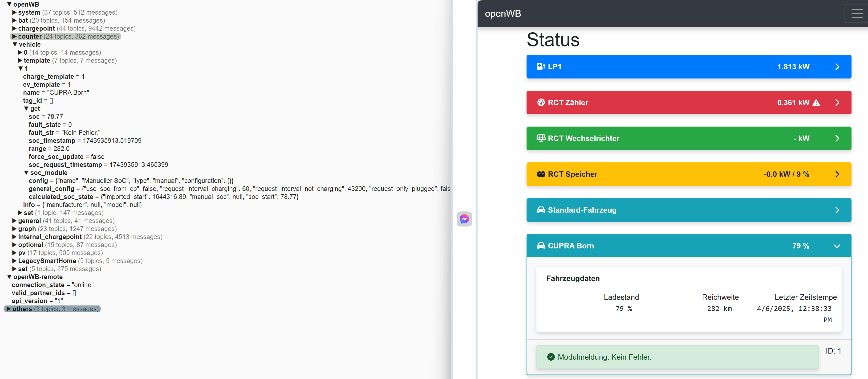Click the warning triangle on RCT Zähler
Screen dimensions: 868x379
[x=816, y=103]
